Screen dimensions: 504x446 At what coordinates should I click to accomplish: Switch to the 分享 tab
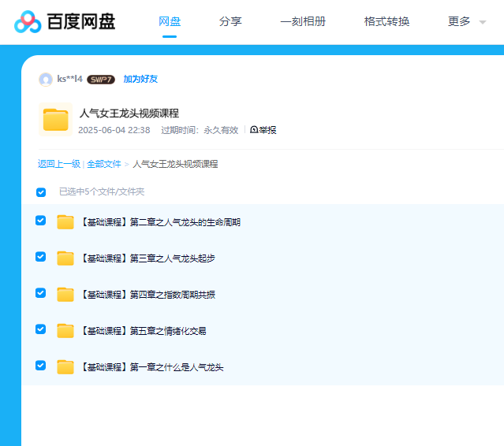click(x=230, y=22)
